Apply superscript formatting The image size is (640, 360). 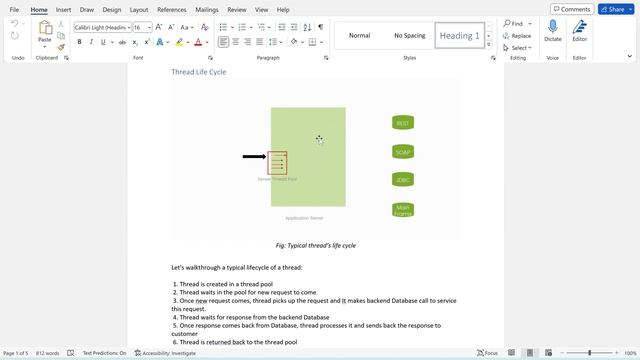tap(147, 42)
